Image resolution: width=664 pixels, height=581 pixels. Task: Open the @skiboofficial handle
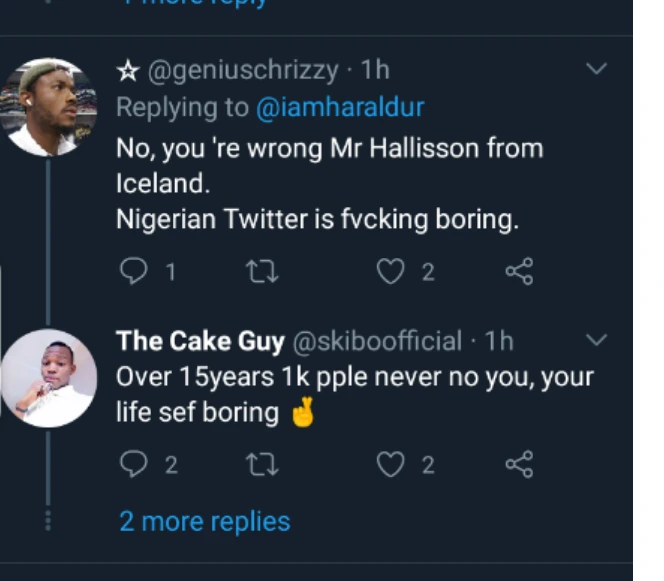click(x=377, y=341)
